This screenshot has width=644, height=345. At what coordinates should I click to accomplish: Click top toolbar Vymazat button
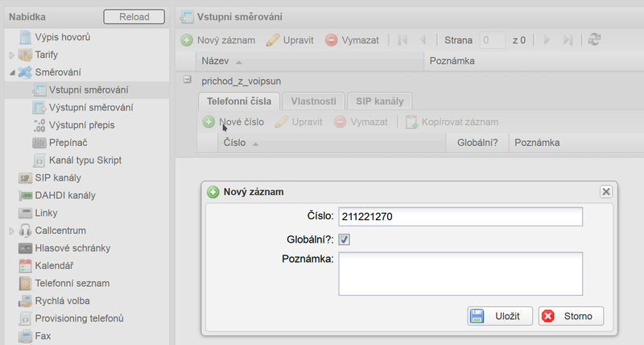pos(352,40)
